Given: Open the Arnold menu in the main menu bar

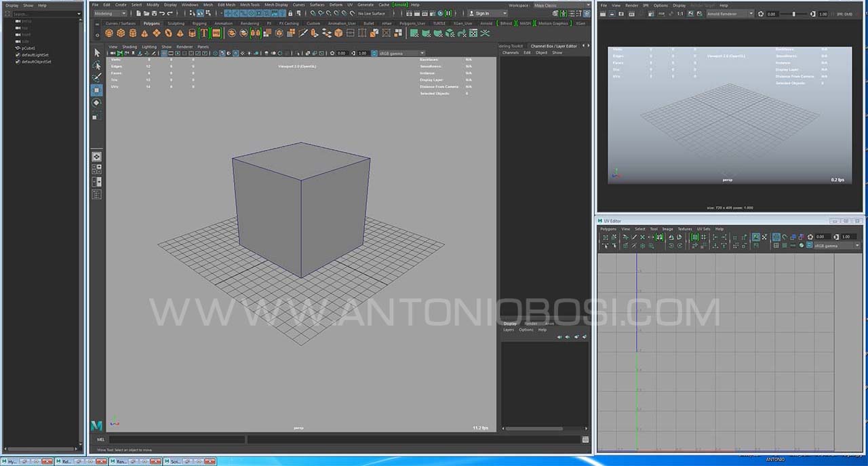Looking at the screenshot, I should click(x=401, y=5).
